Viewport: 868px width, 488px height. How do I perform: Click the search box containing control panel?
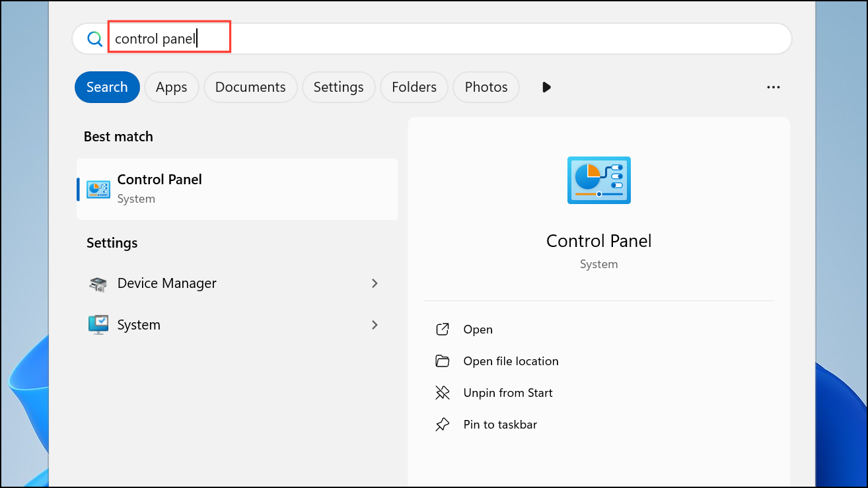coord(431,39)
